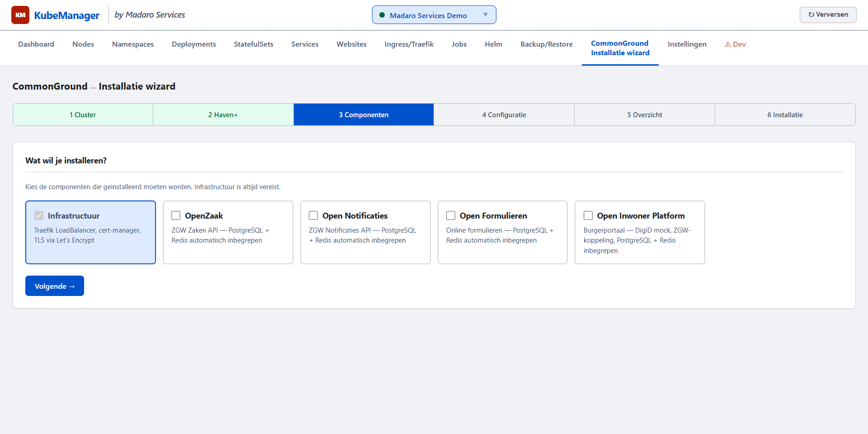Viewport: 868px width, 434px height.
Task: Click the 'Wat wil je installeren?' heading
Action: (x=66, y=161)
